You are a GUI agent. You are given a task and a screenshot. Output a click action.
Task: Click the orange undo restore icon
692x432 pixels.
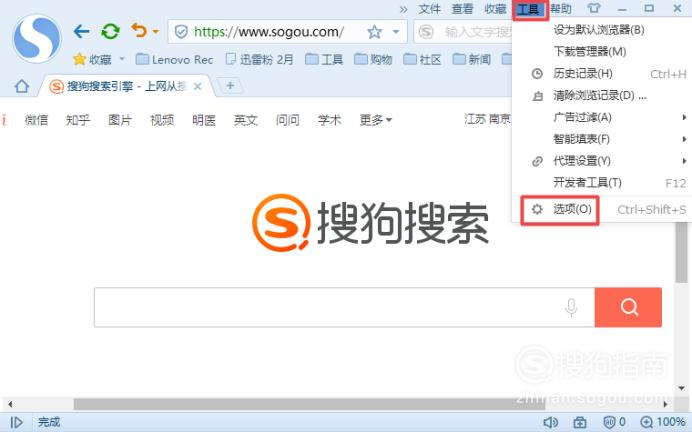point(139,31)
